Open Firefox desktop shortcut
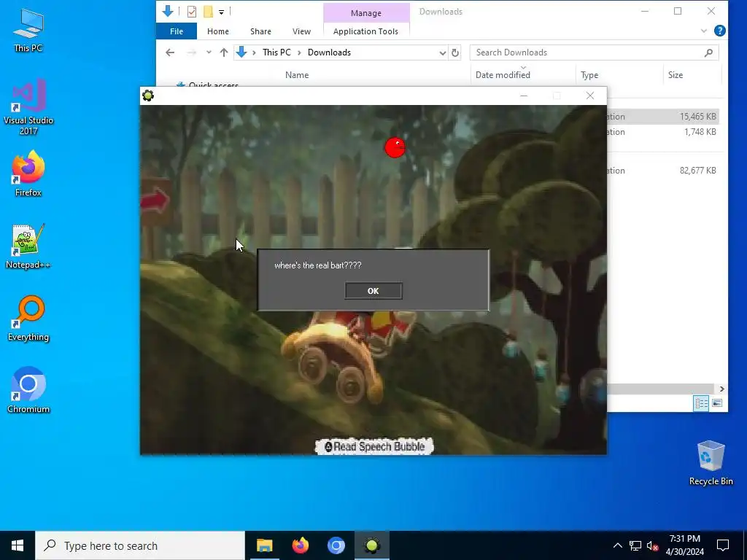 (x=28, y=174)
